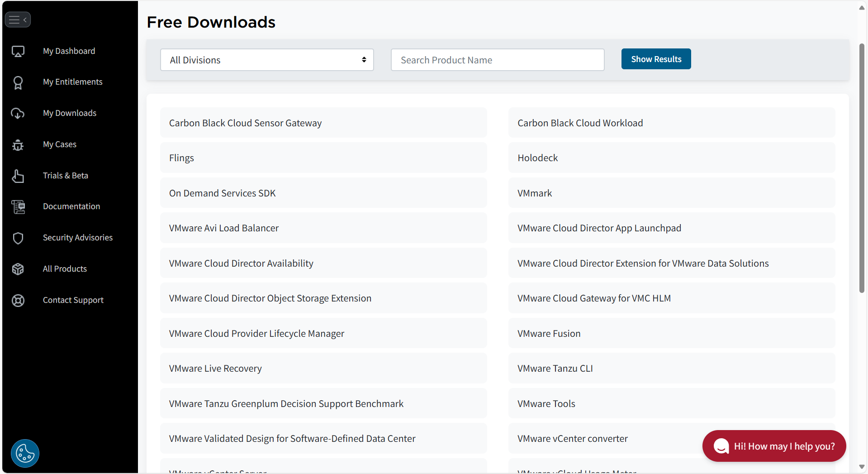Click the All Products cube icon
This screenshot has height=474, width=868.
click(x=18, y=269)
